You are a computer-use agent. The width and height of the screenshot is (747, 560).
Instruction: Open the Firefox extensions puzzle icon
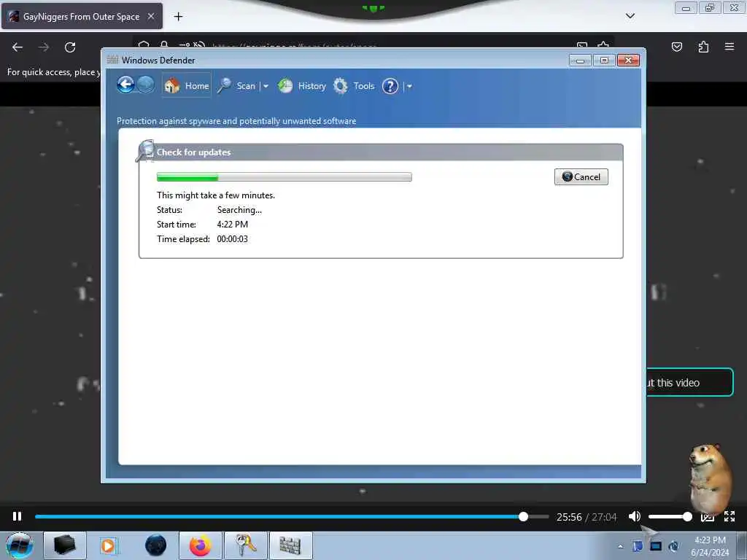pyautogui.click(x=703, y=47)
